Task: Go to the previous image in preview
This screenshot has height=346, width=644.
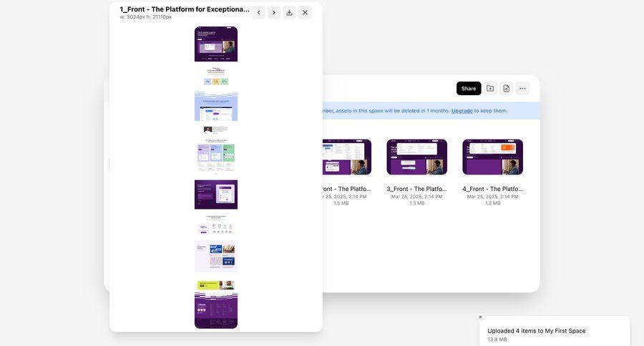Action: pos(258,12)
